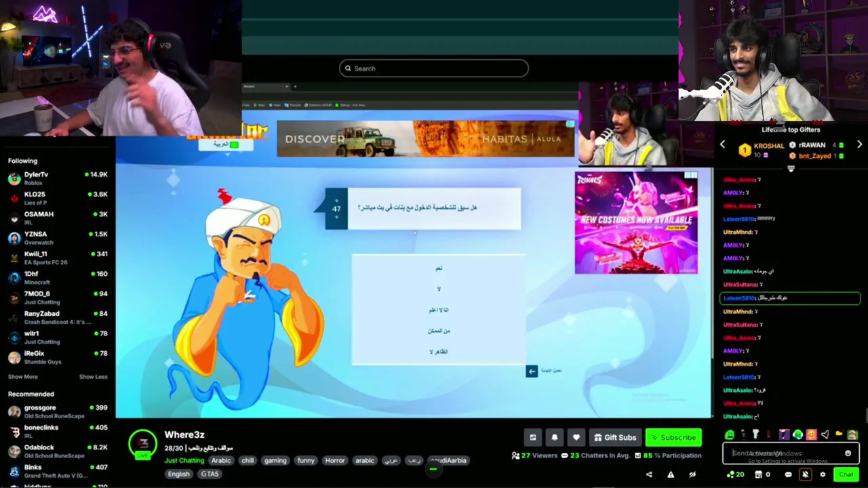Click 1Dhf avatar in Following list
The width and height of the screenshot is (868, 488).
(14, 277)
